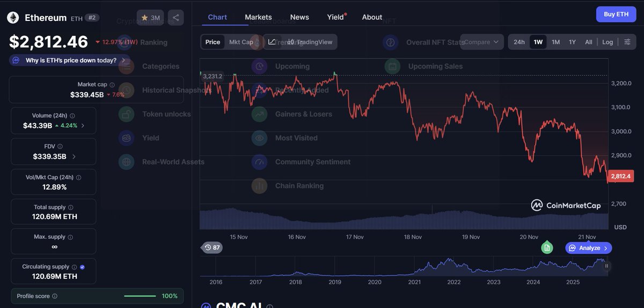The width and height of the screenshot is (644, 308).
Task: Open the Chart tab
Action: point(217,17)
